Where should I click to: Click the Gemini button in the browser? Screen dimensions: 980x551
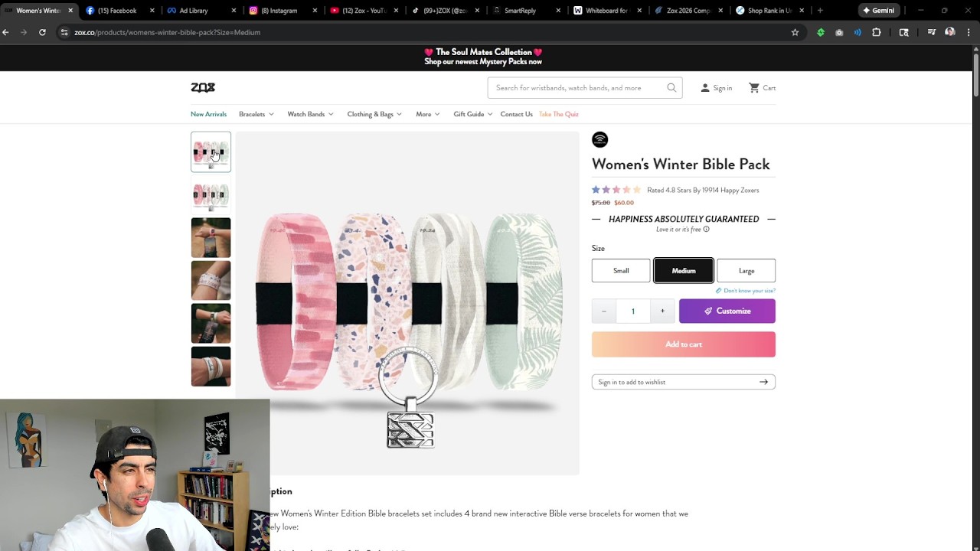[x=879, y=11]
